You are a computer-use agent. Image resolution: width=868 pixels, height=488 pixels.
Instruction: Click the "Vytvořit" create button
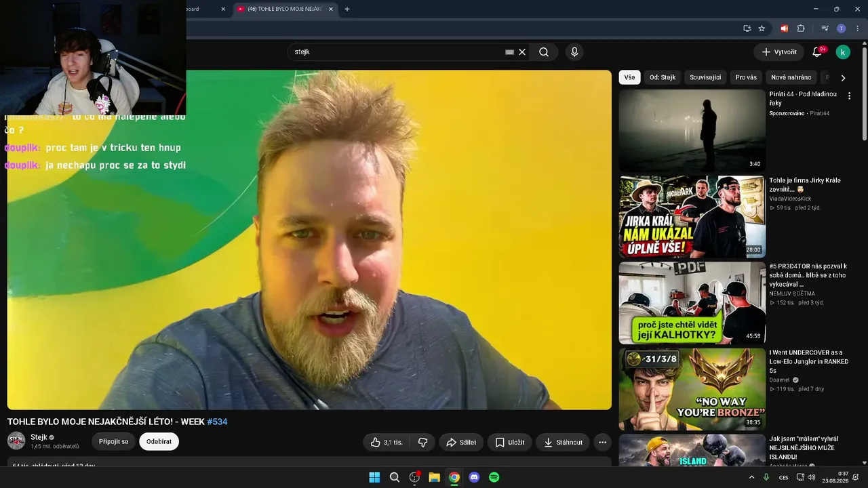[x=779, y=52]
